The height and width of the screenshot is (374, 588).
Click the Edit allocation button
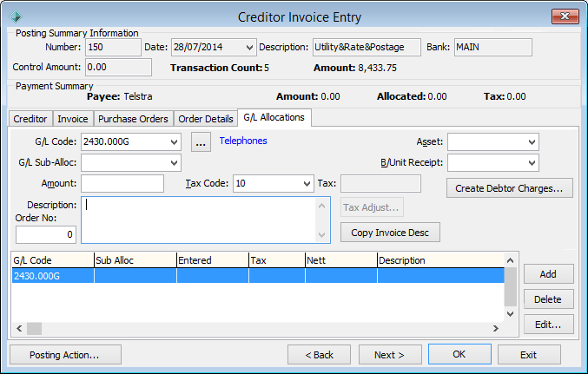tap(548, 325)
